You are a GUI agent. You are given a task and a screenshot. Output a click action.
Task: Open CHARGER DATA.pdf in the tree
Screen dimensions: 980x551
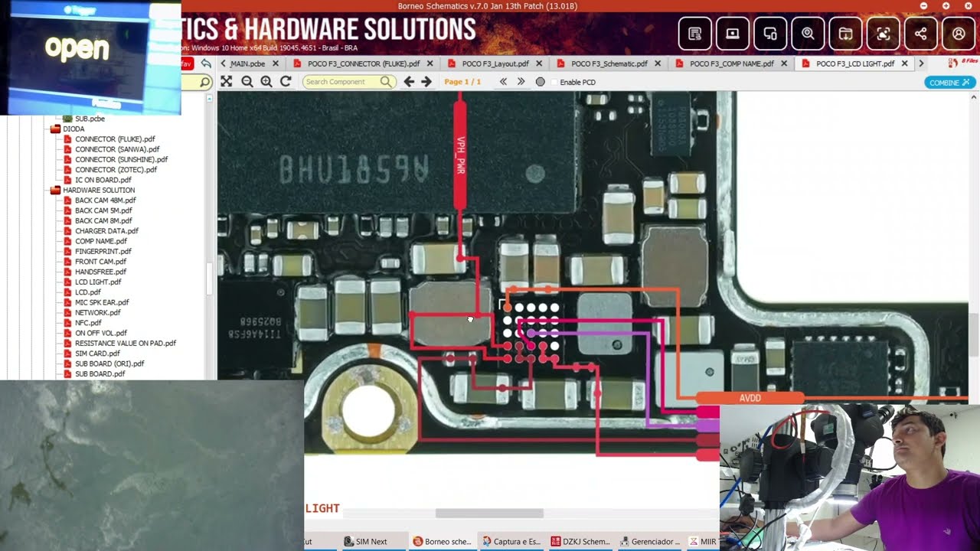click(x=106, y=231)
